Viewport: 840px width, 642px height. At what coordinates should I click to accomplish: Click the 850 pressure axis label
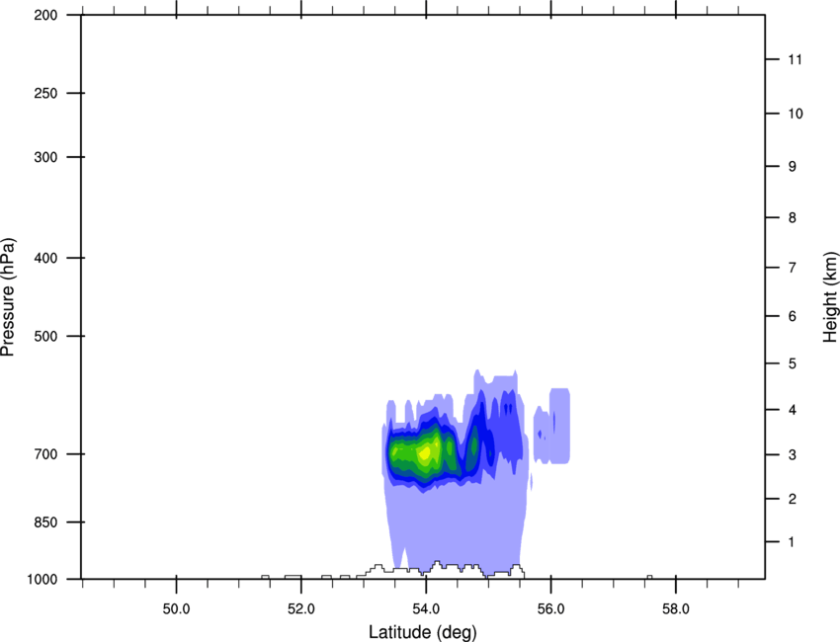pos(45,522)
